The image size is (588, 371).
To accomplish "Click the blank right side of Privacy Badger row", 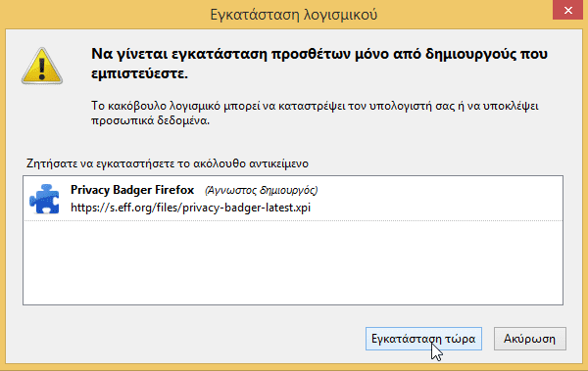I will point(439,199).
